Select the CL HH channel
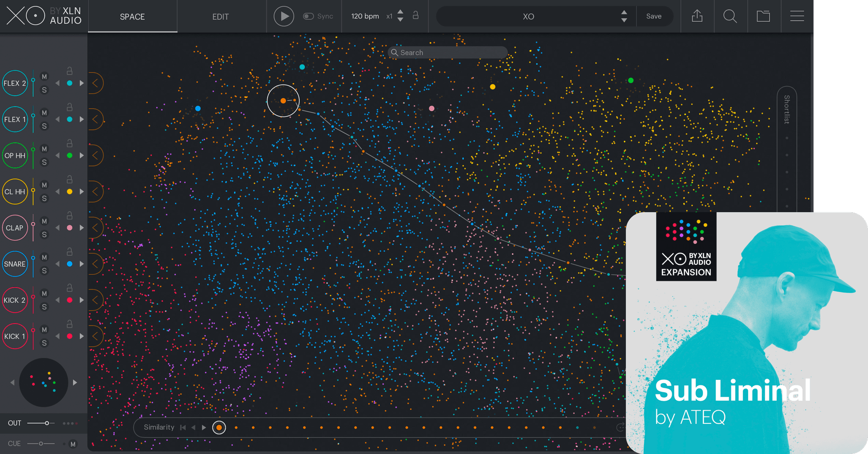868x454 pixels. pyautogui.click(x=15, y=192)
